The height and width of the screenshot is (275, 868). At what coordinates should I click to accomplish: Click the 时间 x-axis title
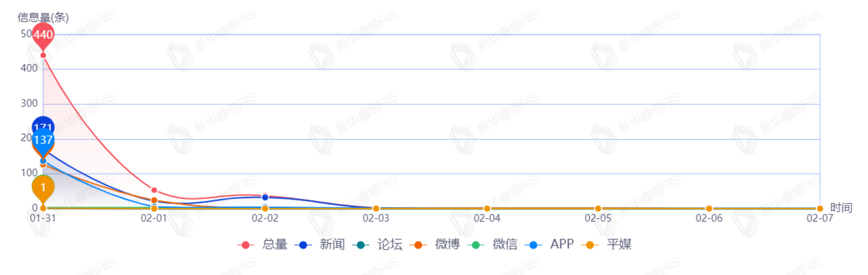tap(842, 208)
